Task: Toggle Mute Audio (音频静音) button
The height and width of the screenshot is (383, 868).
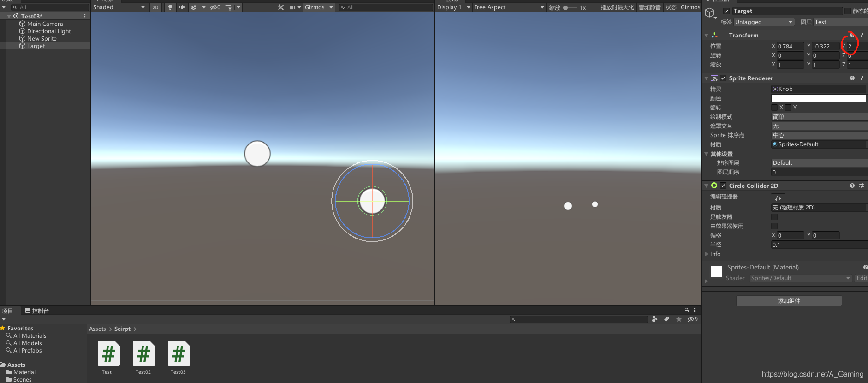Action: (649, 7)
